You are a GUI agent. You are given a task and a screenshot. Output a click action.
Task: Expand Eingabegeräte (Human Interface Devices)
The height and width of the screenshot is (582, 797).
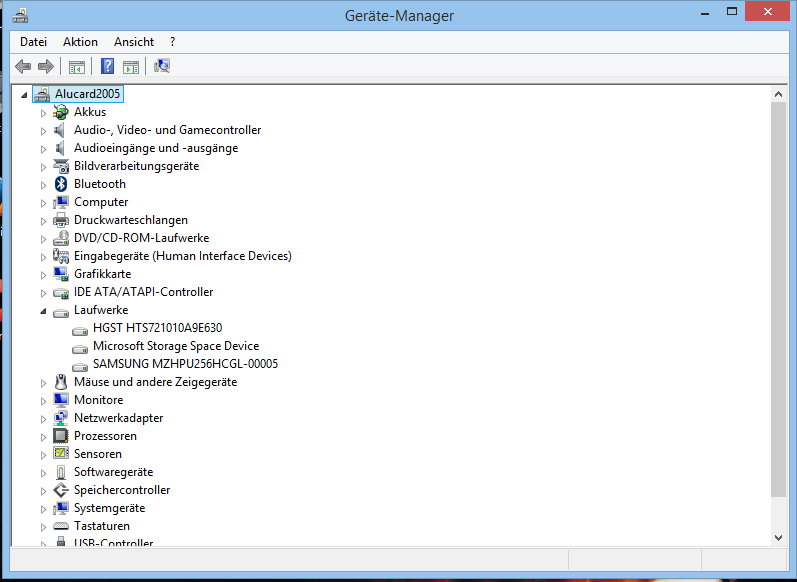[43, 257]
